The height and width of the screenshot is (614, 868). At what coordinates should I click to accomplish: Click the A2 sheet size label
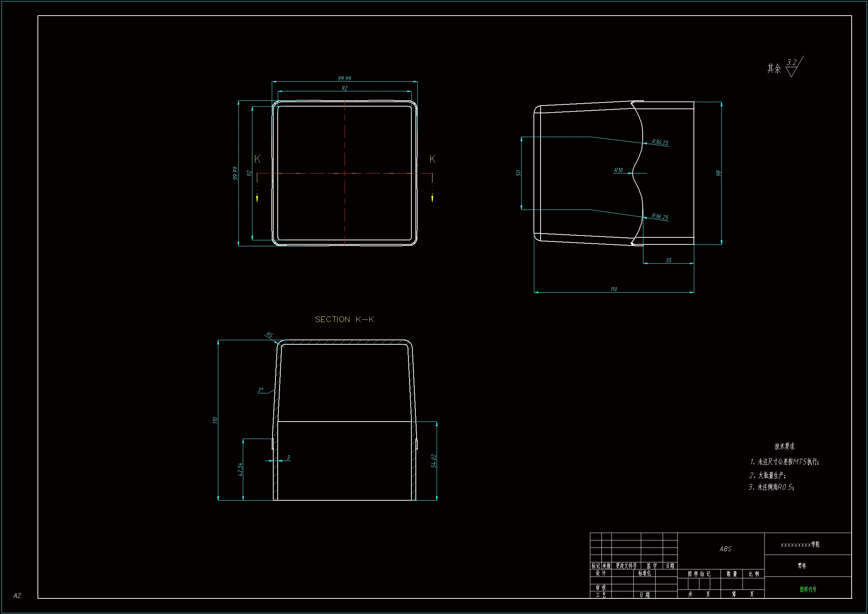(17, 595)
